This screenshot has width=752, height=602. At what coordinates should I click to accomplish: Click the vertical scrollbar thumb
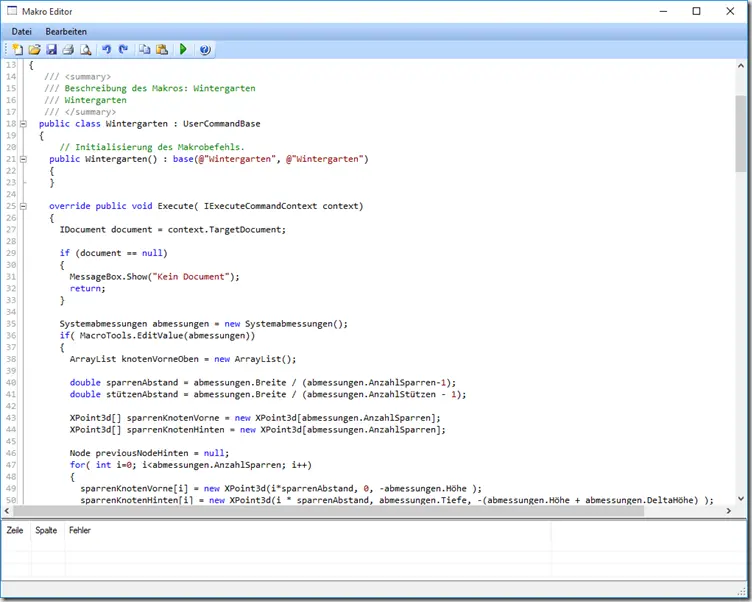tap(741, 133)
